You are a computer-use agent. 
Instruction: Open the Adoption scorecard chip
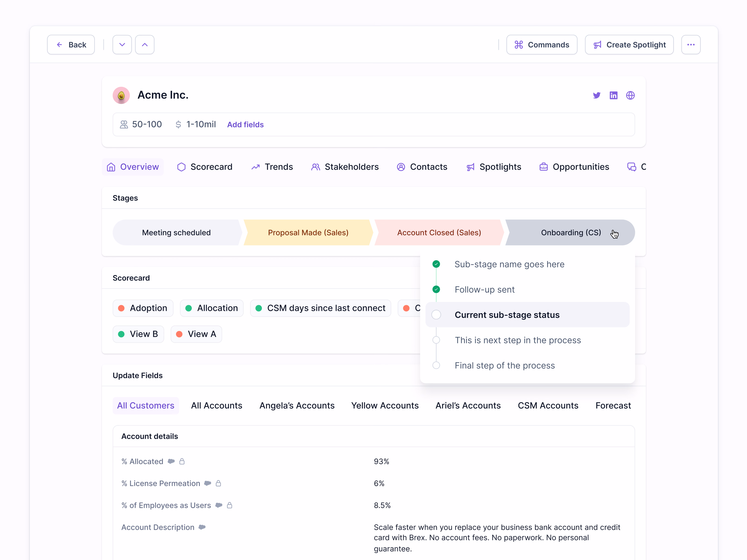pyautogui.click(x=143, y=308)
